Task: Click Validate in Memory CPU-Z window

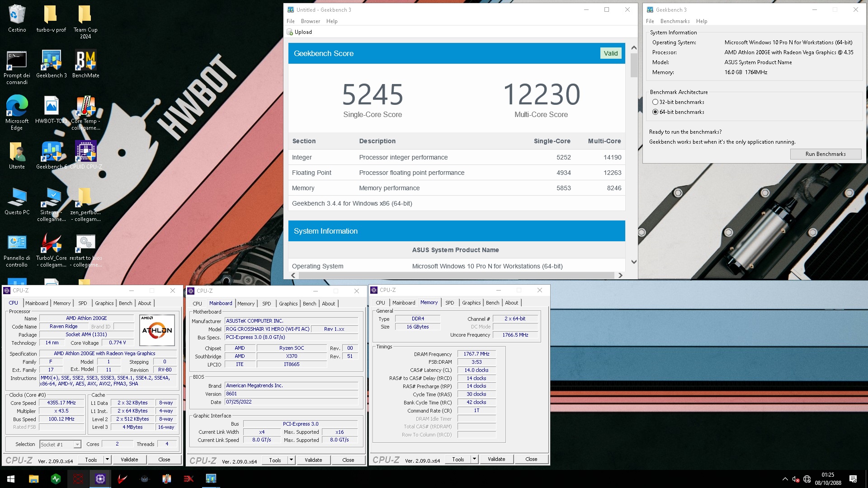Action: (496, 459)
